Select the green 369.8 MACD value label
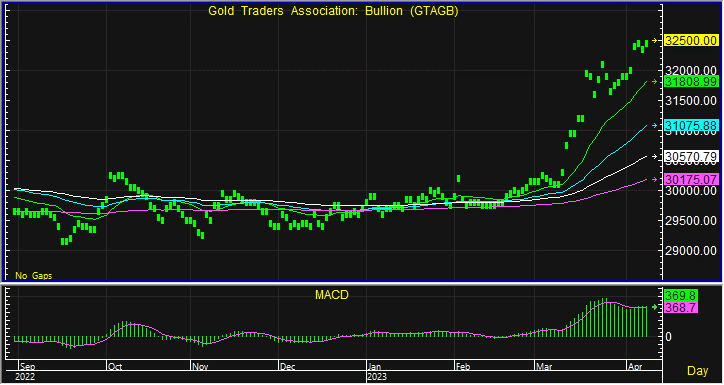 pos(680,295)
